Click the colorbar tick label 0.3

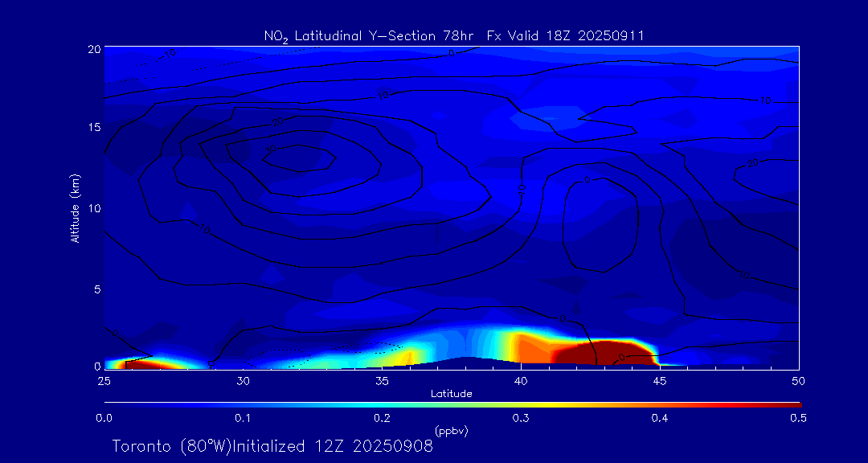(521, 418)
